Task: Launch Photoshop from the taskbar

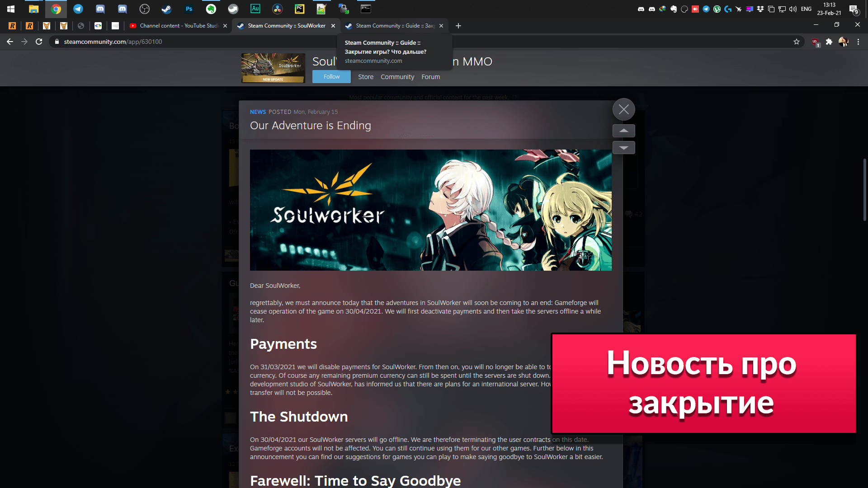Action: [189, 9]
